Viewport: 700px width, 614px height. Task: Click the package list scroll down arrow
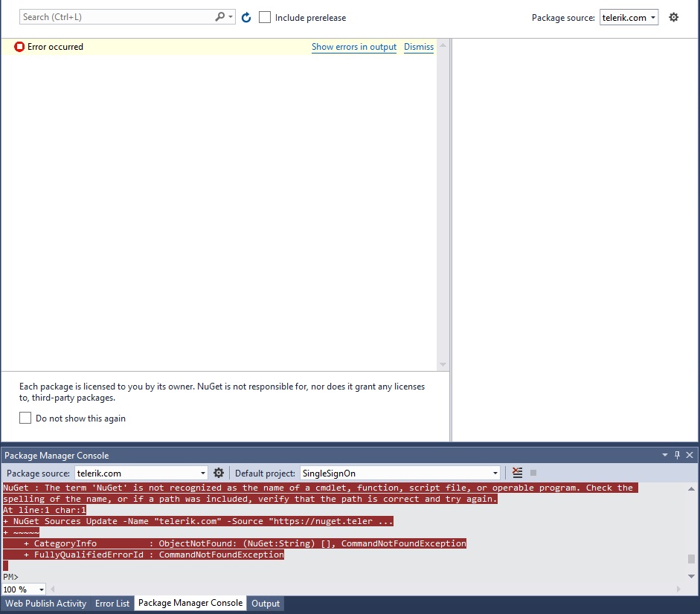tap(443, 364)
